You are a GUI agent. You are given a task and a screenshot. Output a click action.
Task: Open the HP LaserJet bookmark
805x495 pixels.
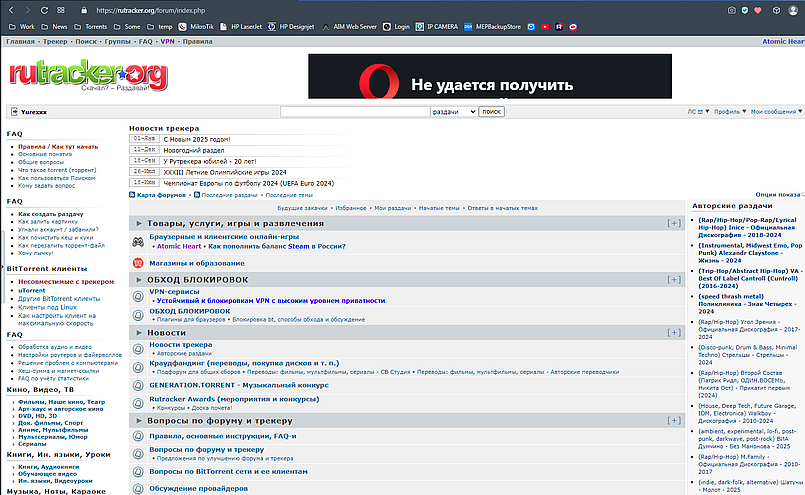(241, 27)
